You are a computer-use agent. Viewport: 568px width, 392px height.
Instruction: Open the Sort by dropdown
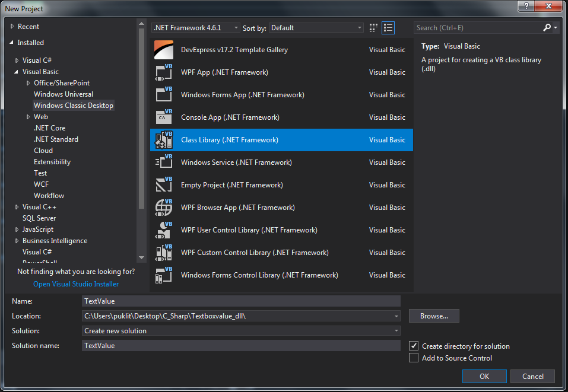[x=316, y=28]
